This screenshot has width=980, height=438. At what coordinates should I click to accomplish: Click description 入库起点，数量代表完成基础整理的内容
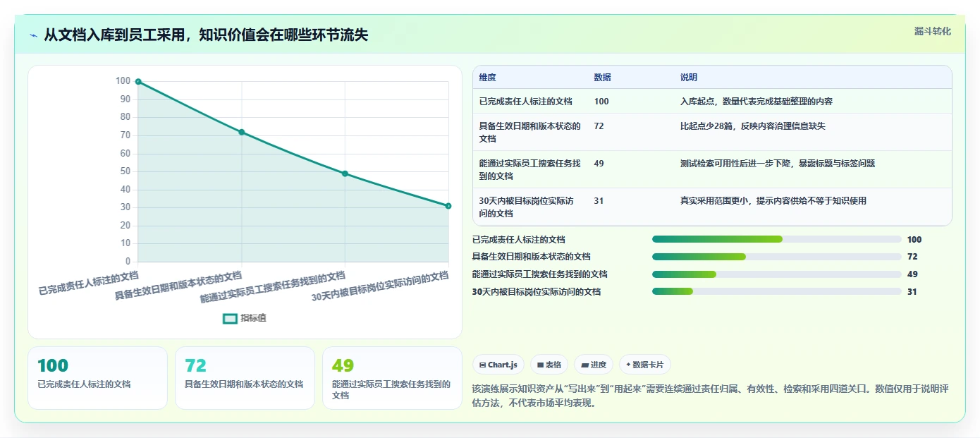757,102
